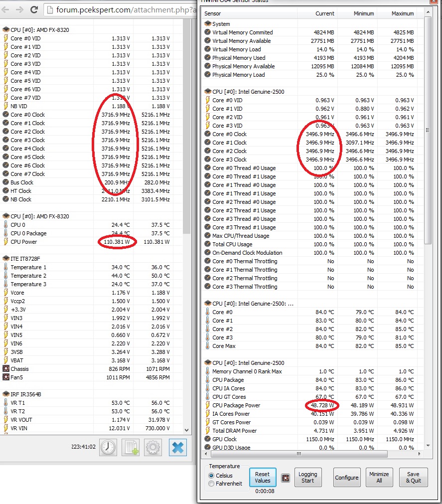Click the clock icon beside Bus Clock

tap(6, 182)
